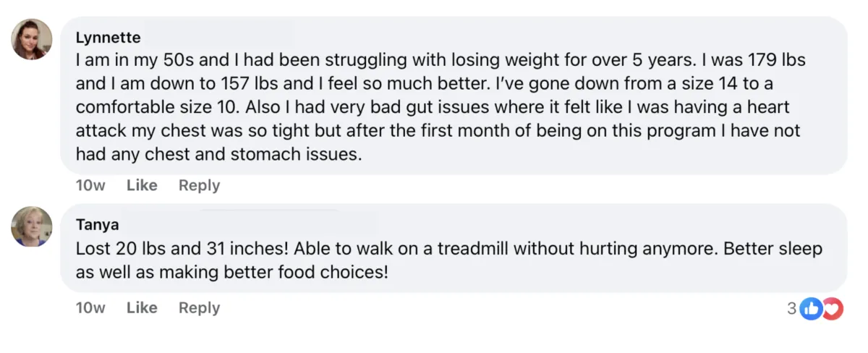This screenshot has width=868, height=353.
Task: Click the line starting "I am in my 50s"
Action: click(x=441, y=59)
